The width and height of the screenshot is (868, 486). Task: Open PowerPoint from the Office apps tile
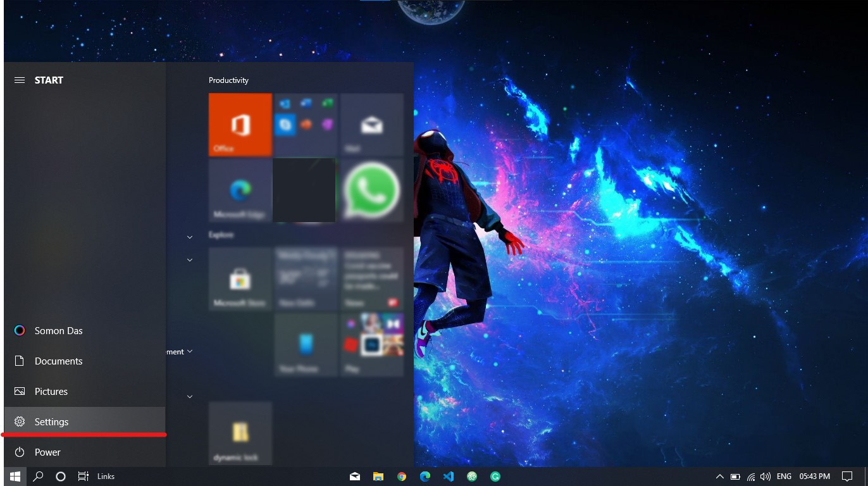(x=306, y=125)
